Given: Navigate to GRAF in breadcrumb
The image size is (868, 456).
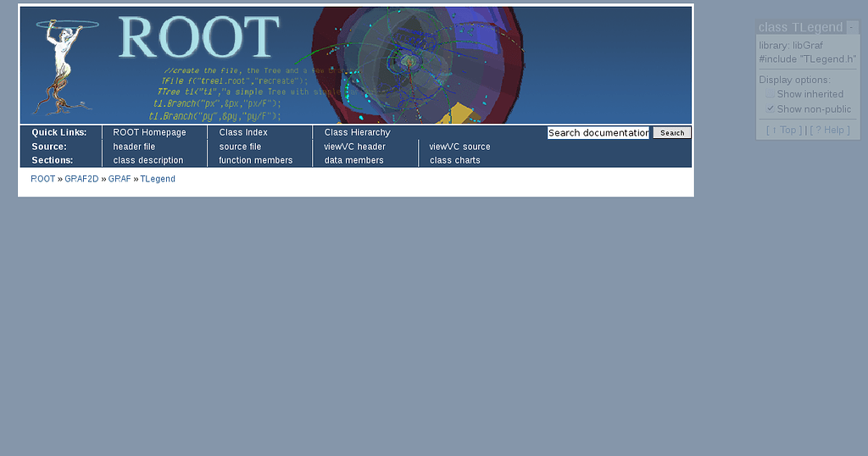Looking at the screenshot, I should click(x=120, y=179).
